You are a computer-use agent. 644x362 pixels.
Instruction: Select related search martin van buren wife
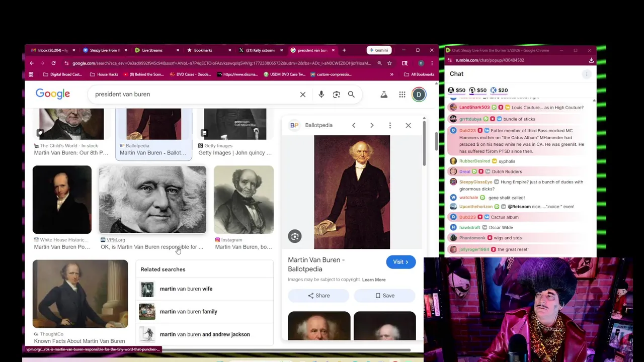pyautogui.click(x=204, y=289)
